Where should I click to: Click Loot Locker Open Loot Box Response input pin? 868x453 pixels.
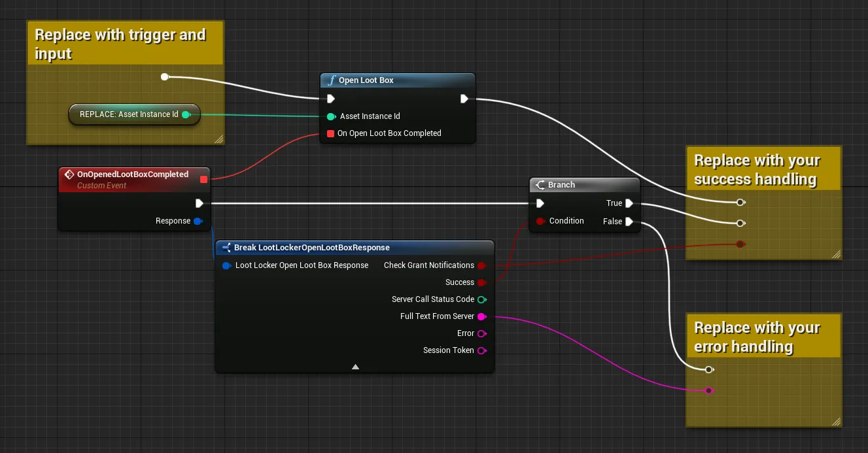tap(226, 265)
